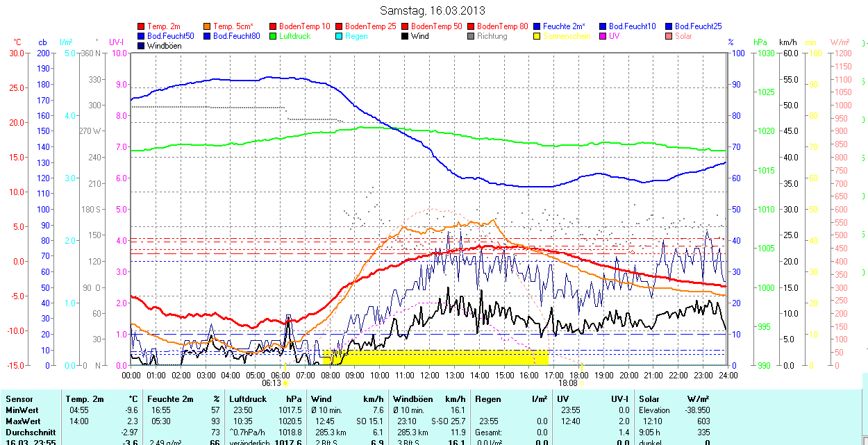868x445 pixels.
Task: Click the gray Richtung legend marker
Action: click(471, 36)
